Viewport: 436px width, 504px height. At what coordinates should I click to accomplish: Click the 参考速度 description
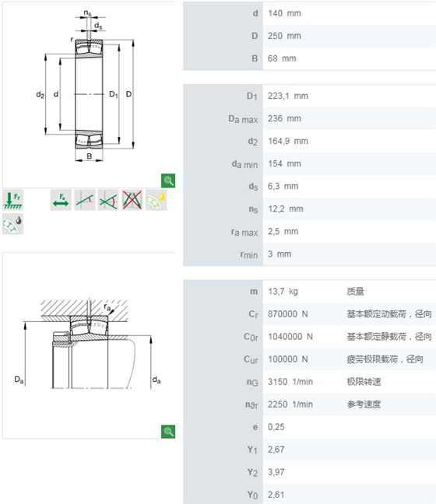point(364,404)
